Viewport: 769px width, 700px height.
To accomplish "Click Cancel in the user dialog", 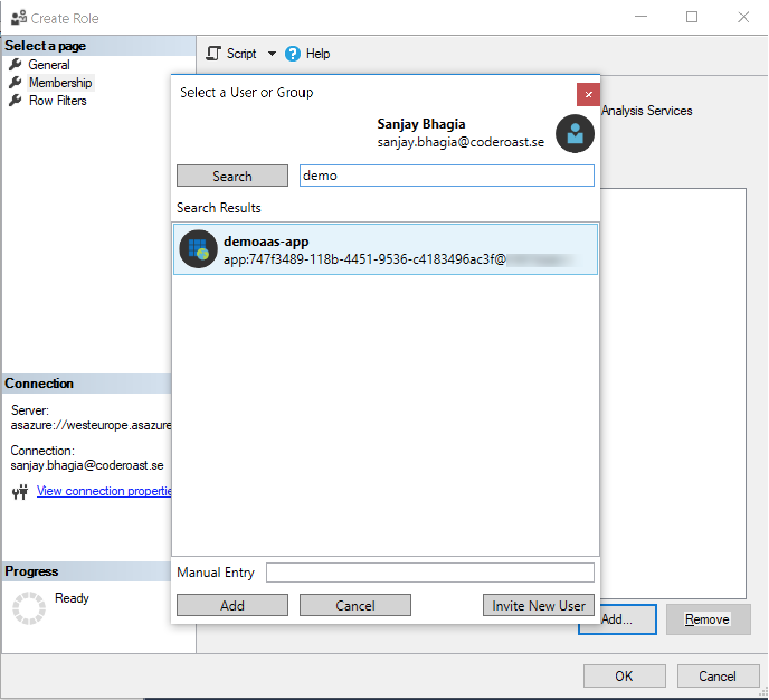I will click(355, 606).
